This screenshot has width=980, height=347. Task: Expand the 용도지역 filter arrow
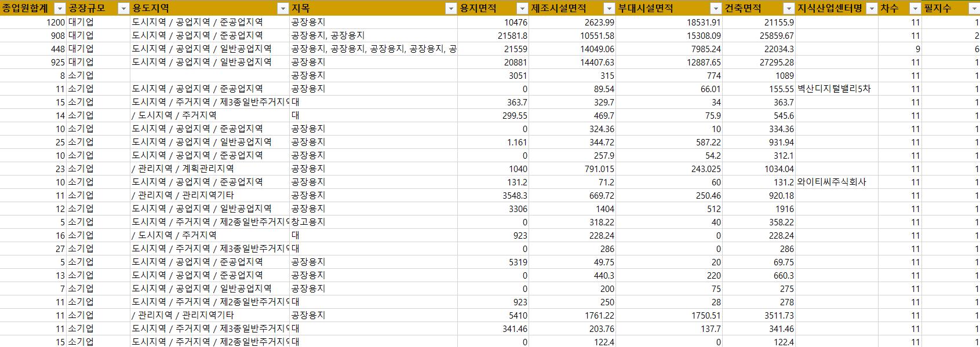pos(282,9)
